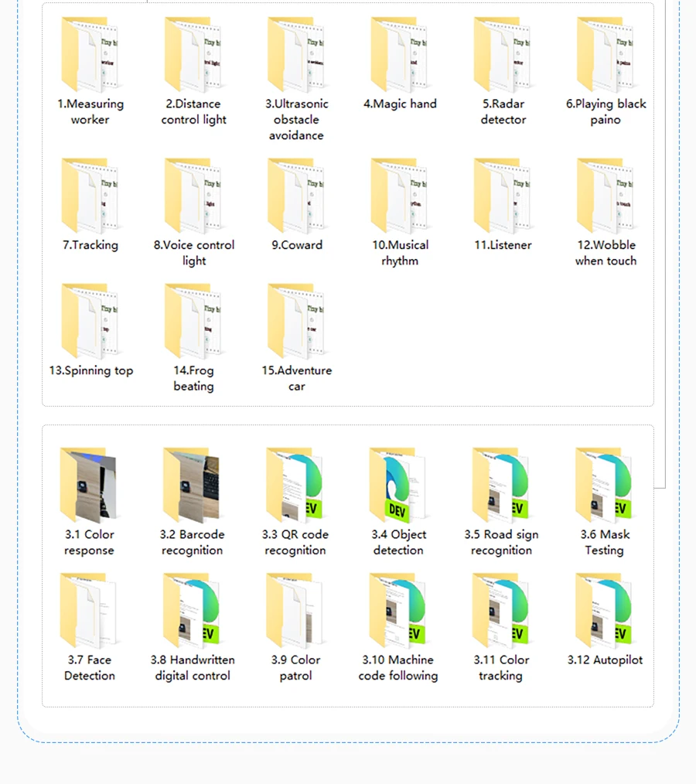Open the 7.Tracking folder

(90, 196)
